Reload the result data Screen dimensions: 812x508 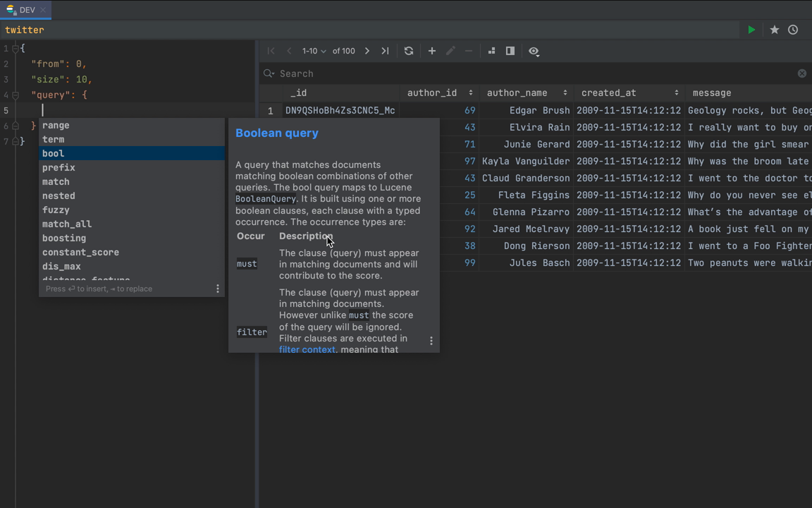pyautogui.click(x=409, y=51)
